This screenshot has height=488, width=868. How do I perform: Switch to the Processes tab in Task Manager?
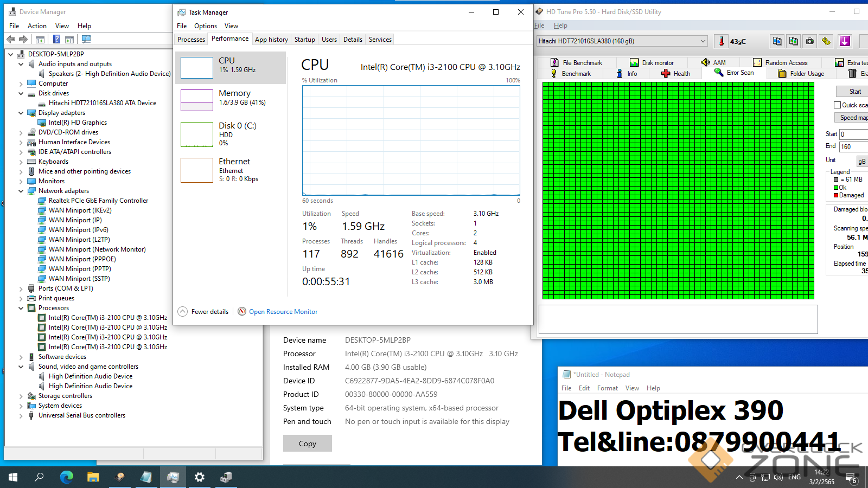(191, 40)
